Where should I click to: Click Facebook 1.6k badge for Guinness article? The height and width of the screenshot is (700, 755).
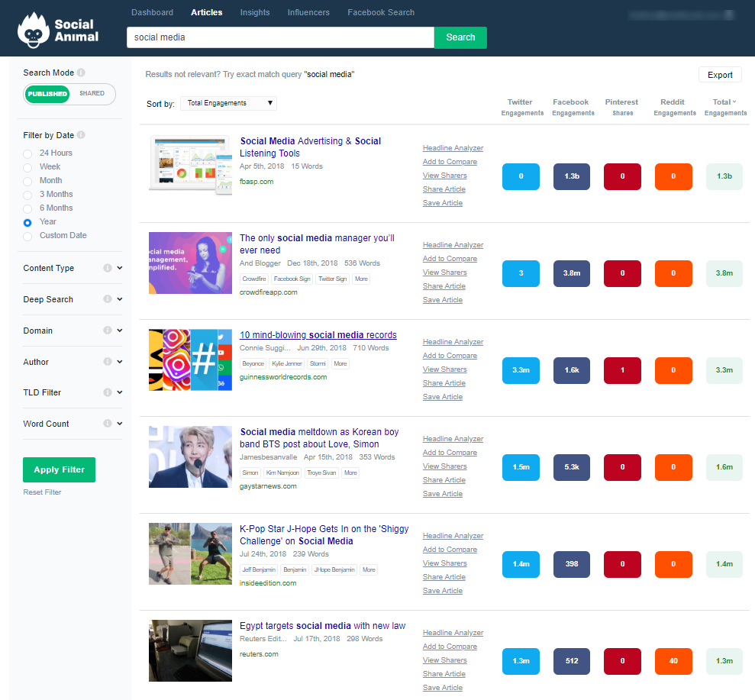coord(572,370)
